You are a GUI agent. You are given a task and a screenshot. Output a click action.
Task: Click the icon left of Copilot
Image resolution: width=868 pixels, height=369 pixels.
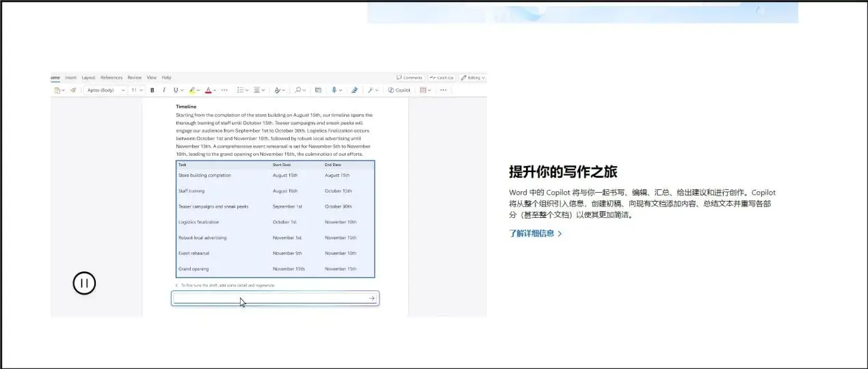(x=370, y=90)
